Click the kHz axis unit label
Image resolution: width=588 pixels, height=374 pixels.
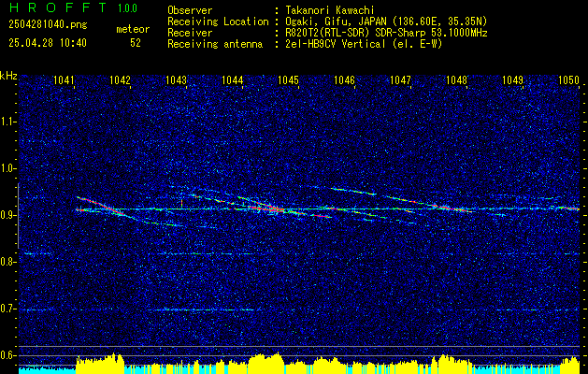tap(8, 76)
